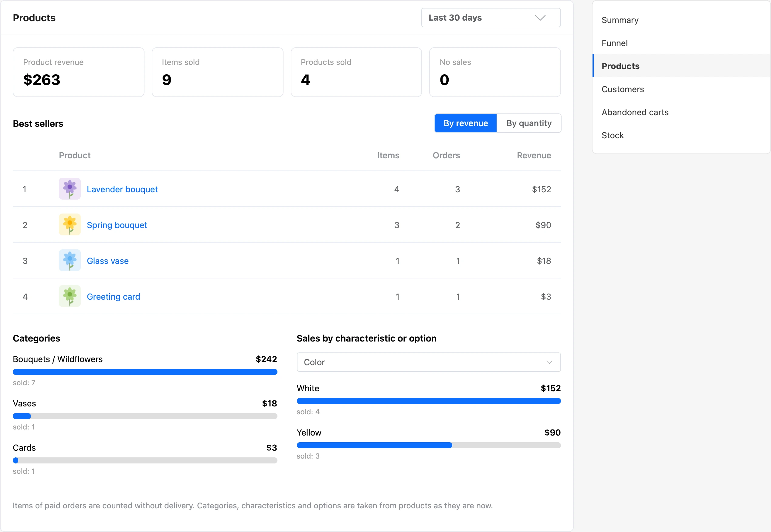Select Products in the sidebar menu
This screenshot has height=532, width=771.
pos(681,66)
